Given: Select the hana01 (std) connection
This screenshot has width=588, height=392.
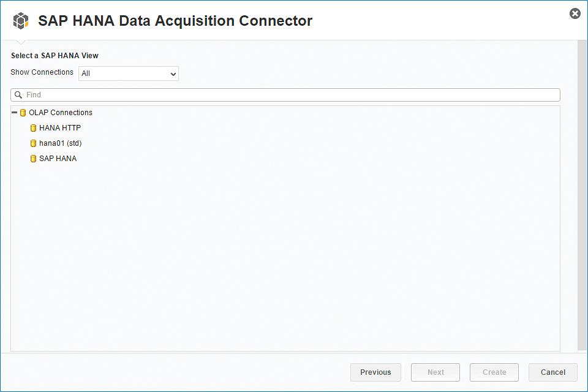Looking at the screenshot, I should pyautogui.click(x=61, y=143).
